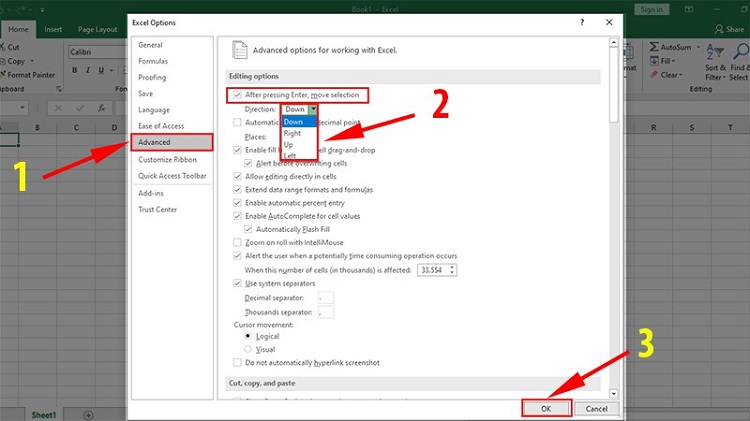Enable Zoom on roll with IntelliMouse
750x421 pixels.
(x=237, y=243)
